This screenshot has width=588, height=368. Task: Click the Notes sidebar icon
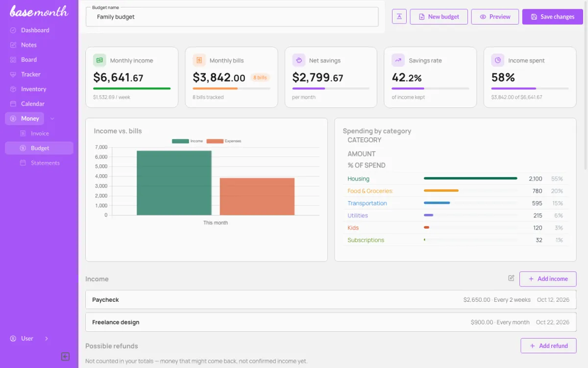pyautogui.click(x=13, y=45)
